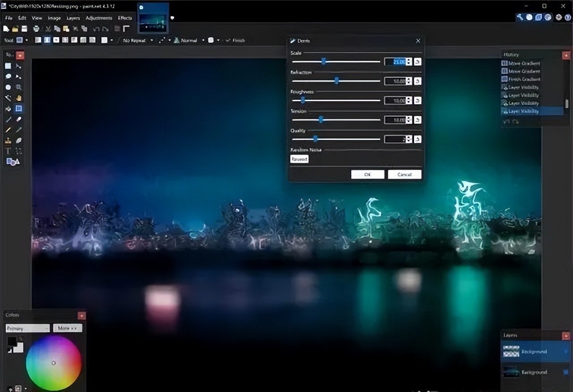Open the Effects menu
Image resolution: width=573 pixels, height=392 pixels.
(125, 18)
